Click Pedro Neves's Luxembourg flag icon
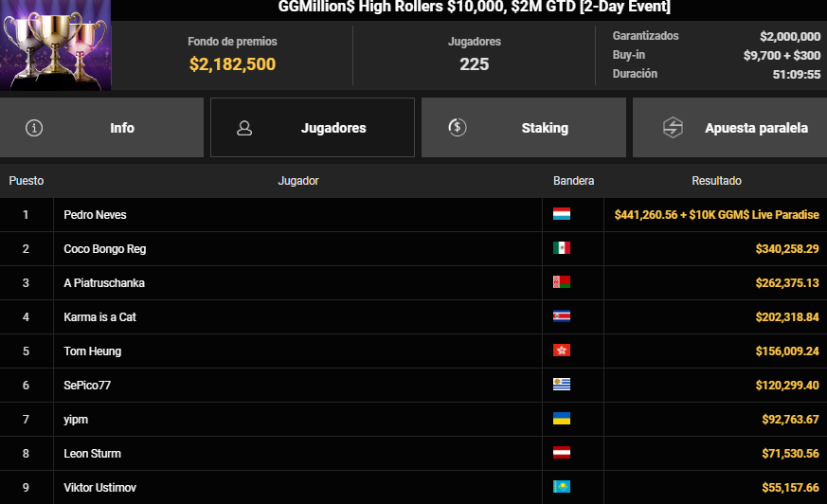827x504 pixels. 561,215
